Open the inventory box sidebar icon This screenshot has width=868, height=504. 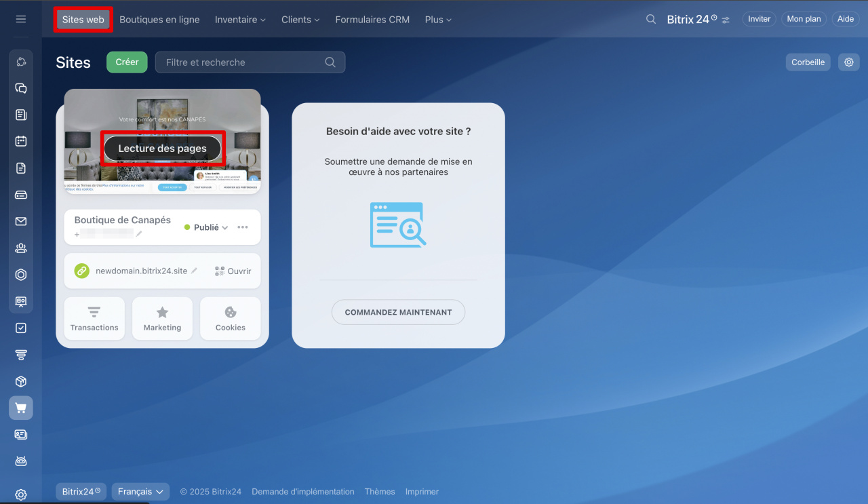pos(21,381)
